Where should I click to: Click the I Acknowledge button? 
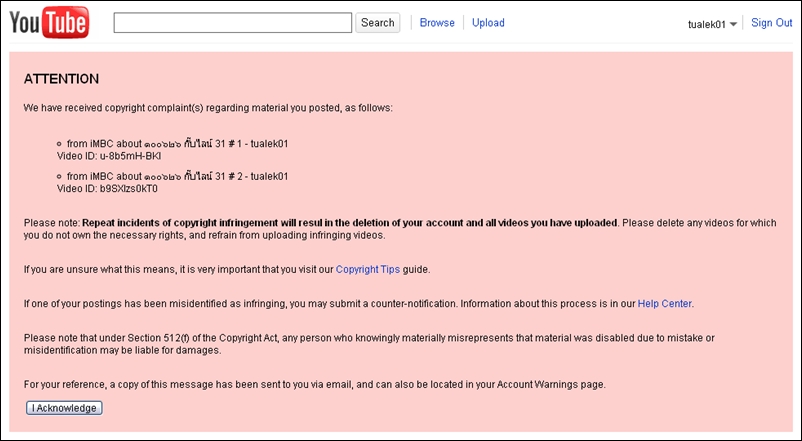64,408
